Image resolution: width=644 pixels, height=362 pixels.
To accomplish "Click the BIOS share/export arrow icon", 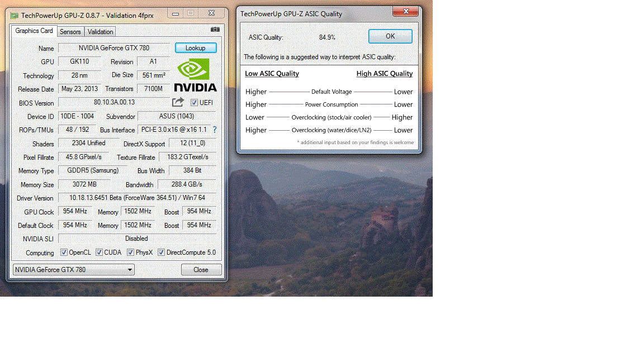I will point(178,102).
